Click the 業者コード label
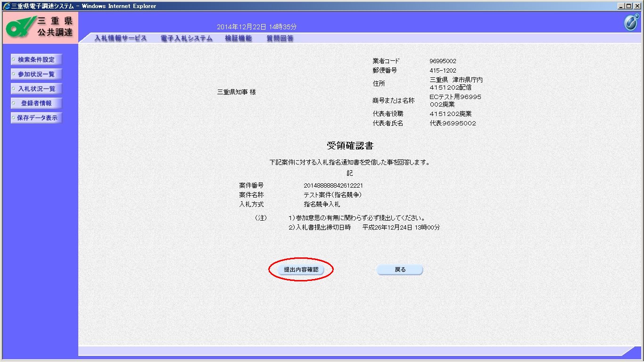The image size is (644, 362). click(x=386, y=61)
